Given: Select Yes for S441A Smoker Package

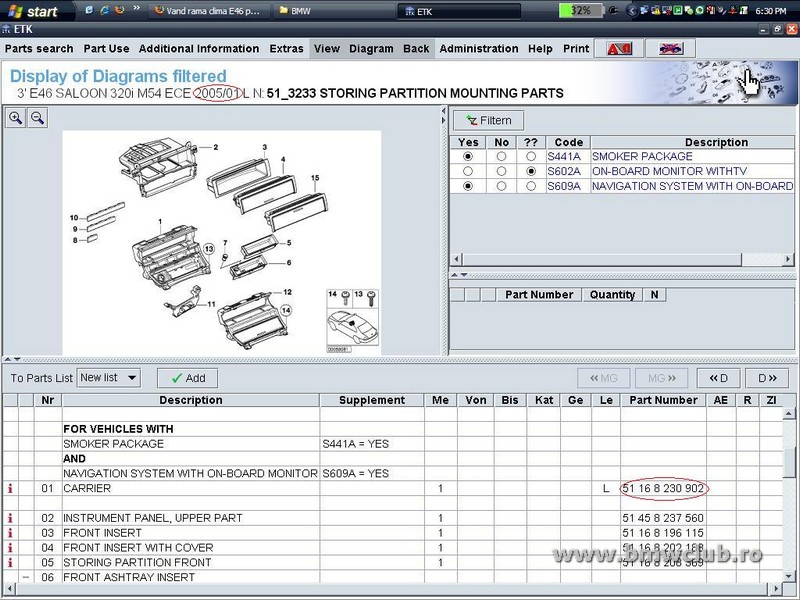Looking at the screenshot, I should (x=468, y=157).
